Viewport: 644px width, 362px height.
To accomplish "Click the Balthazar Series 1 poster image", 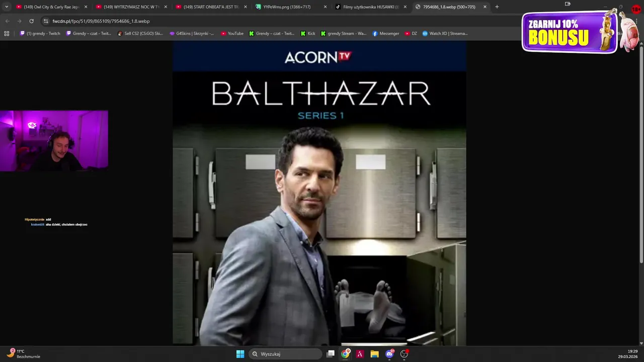I will 319,193.
